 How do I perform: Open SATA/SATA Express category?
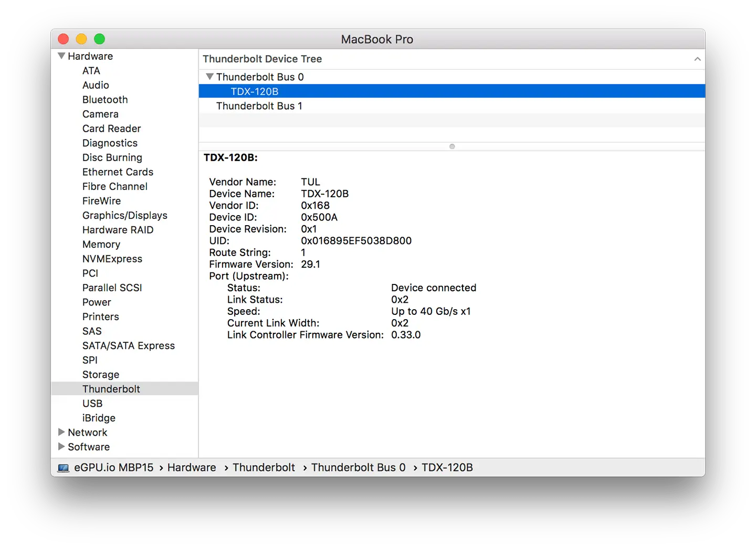pyautogui.click(x=128, y=345)
